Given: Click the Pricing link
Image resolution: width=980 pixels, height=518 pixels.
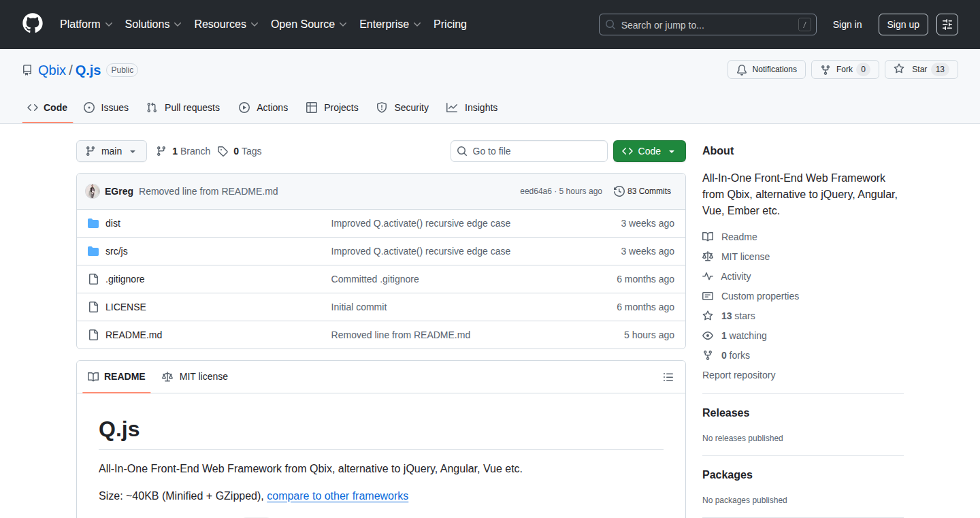Looking at the screenshot, I should 450,24.
